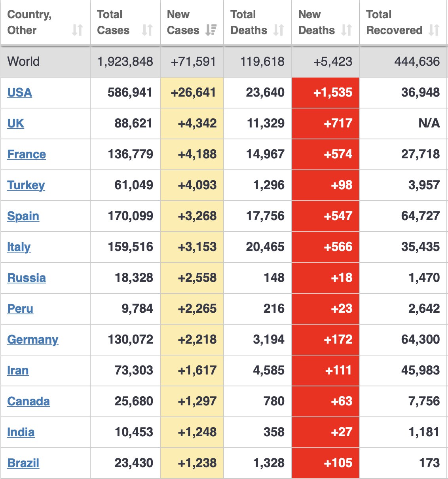Visit the Germany country link
Viewport: 448px width, 479px height.
pyautogui.click(x=33, y=340)
